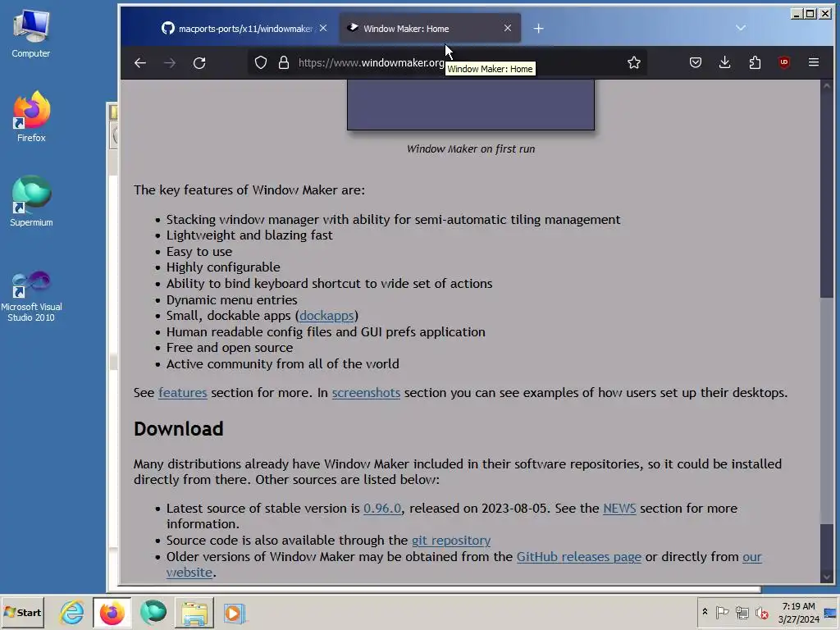Viewport: 840px width, 630px height.
Task: Open the Downloads toolbar icon
Action: (x=725, y=62)
